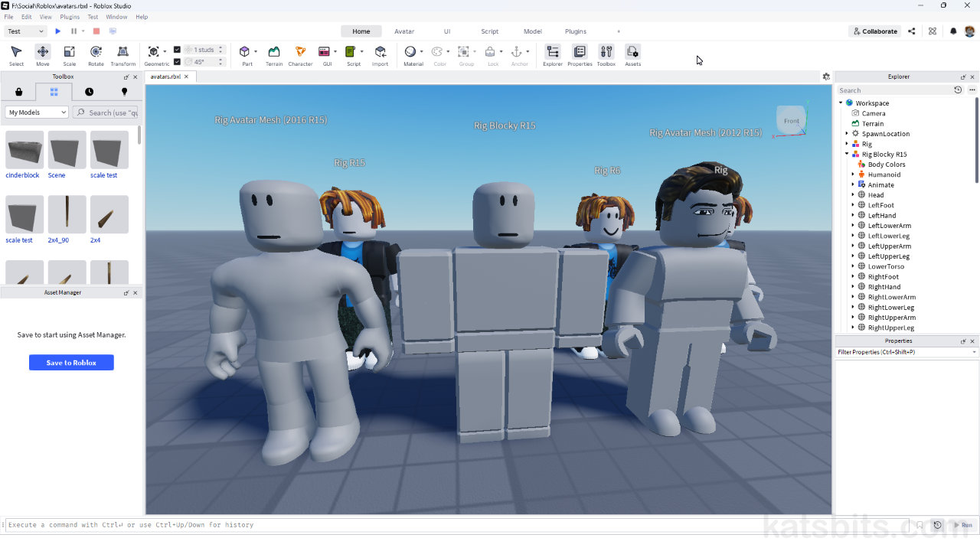Click the Pause simulation button

click(x=73, y=31)
